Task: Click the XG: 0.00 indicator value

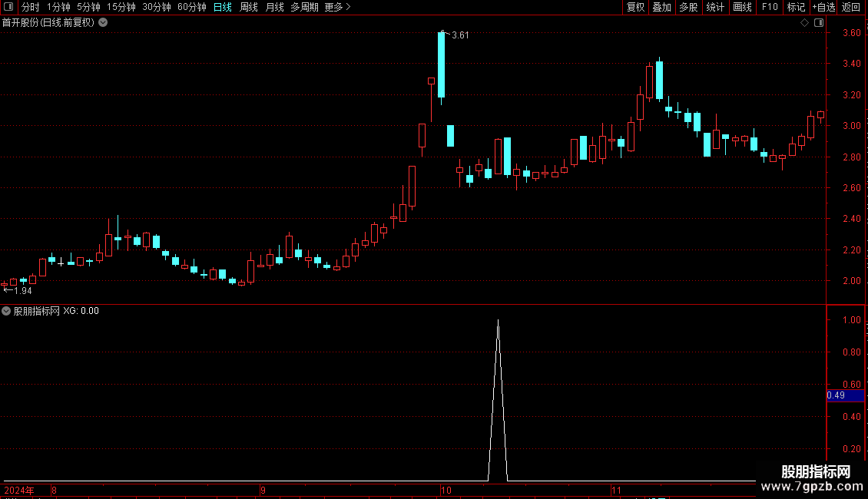Action: coord(81,311)
